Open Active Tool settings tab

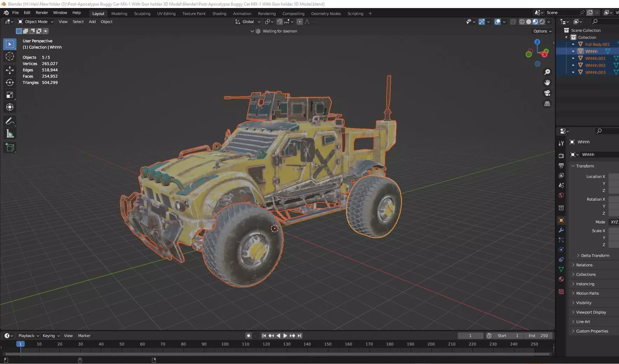click(x=561, y=143)
